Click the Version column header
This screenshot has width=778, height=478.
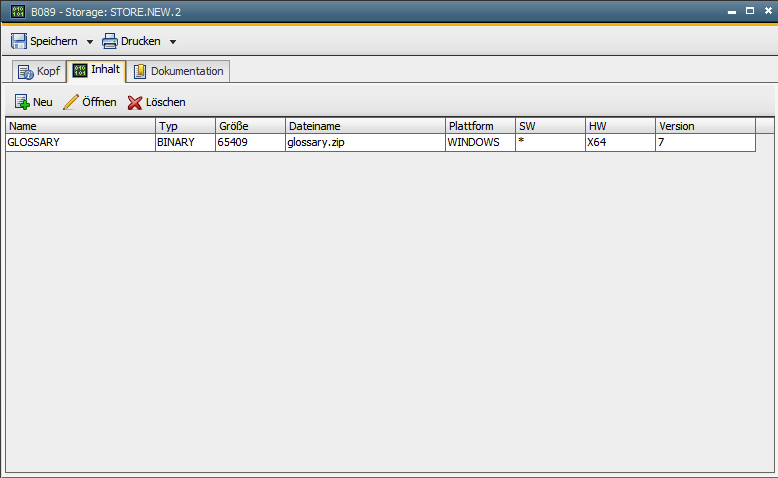[x=706, y=126]
